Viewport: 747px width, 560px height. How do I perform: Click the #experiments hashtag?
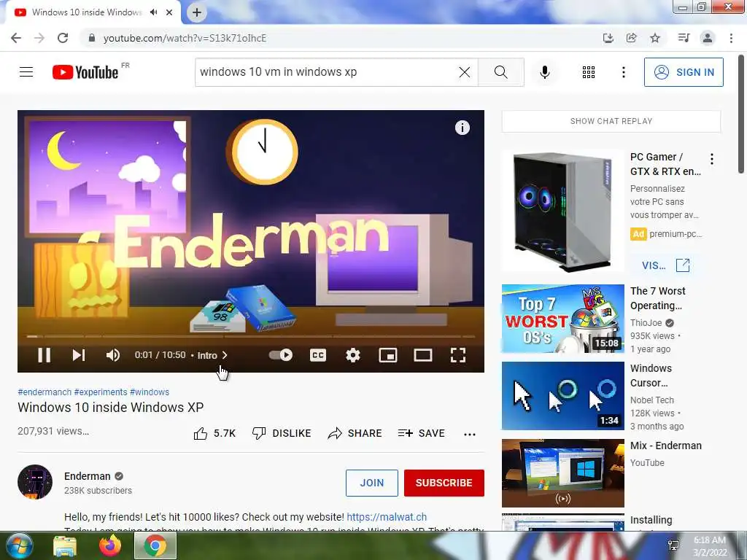click(x=101, y=392)
